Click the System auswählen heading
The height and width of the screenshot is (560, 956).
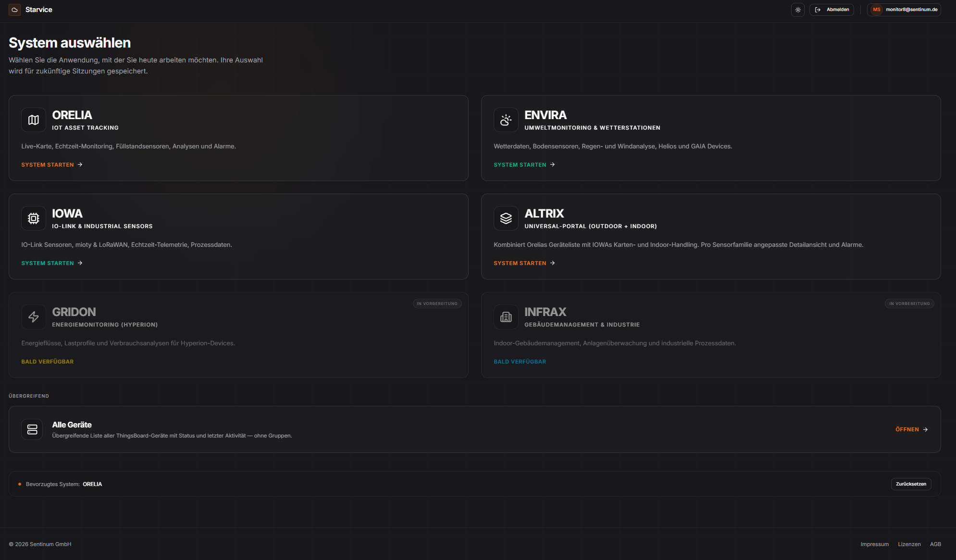[x=70, y=43]
